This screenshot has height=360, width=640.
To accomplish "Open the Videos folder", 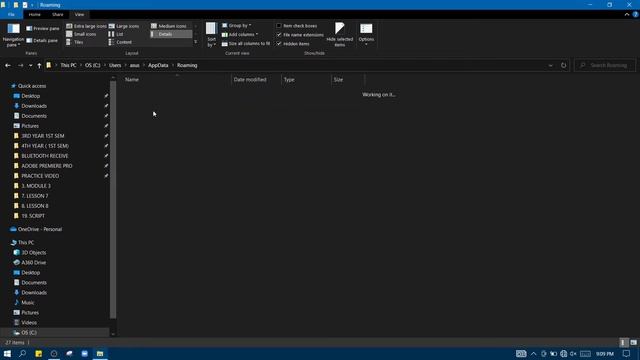I will coord(29,322).
